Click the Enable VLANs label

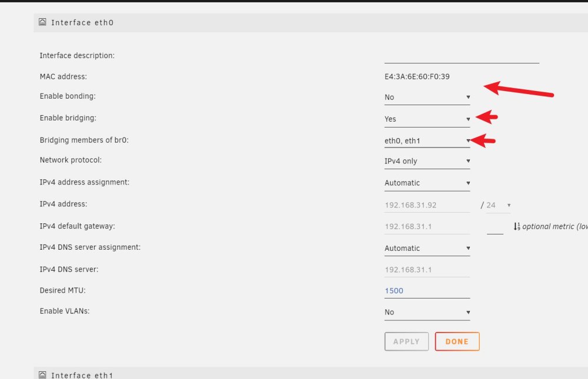[65, 311]
